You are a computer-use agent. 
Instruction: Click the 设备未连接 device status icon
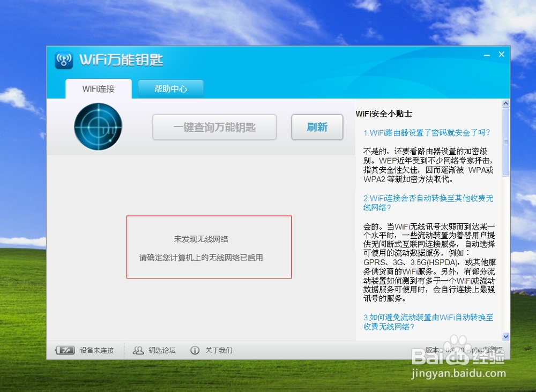coord(66,350)
